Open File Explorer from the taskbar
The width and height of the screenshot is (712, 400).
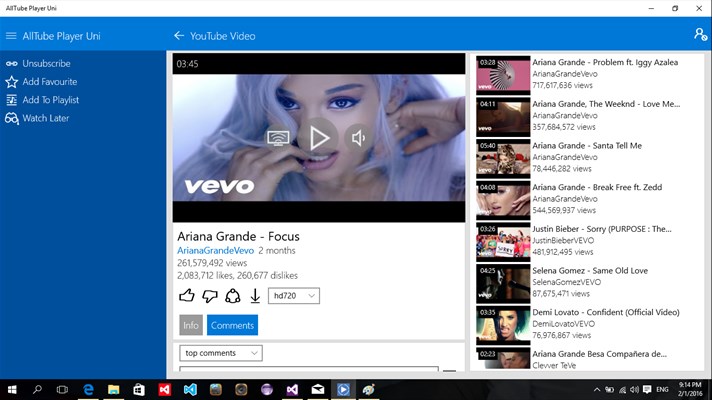tap(114, 390)
